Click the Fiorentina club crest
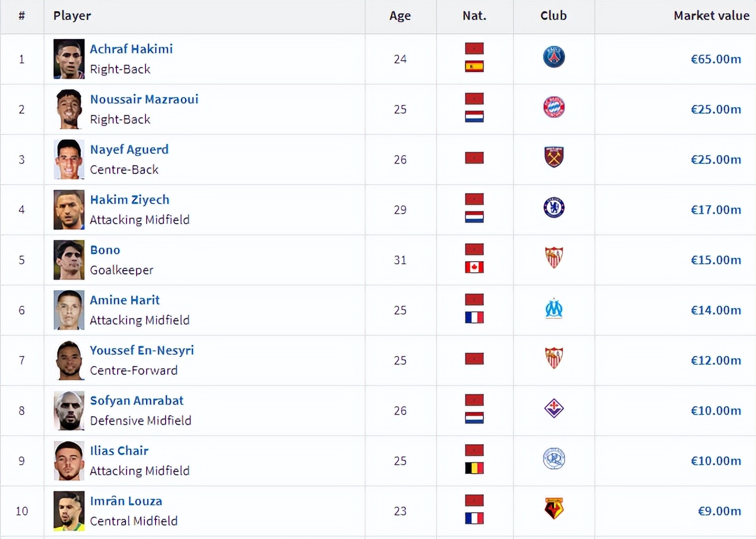The height and width of the screenshot is (539, 756). pos(554,408)
